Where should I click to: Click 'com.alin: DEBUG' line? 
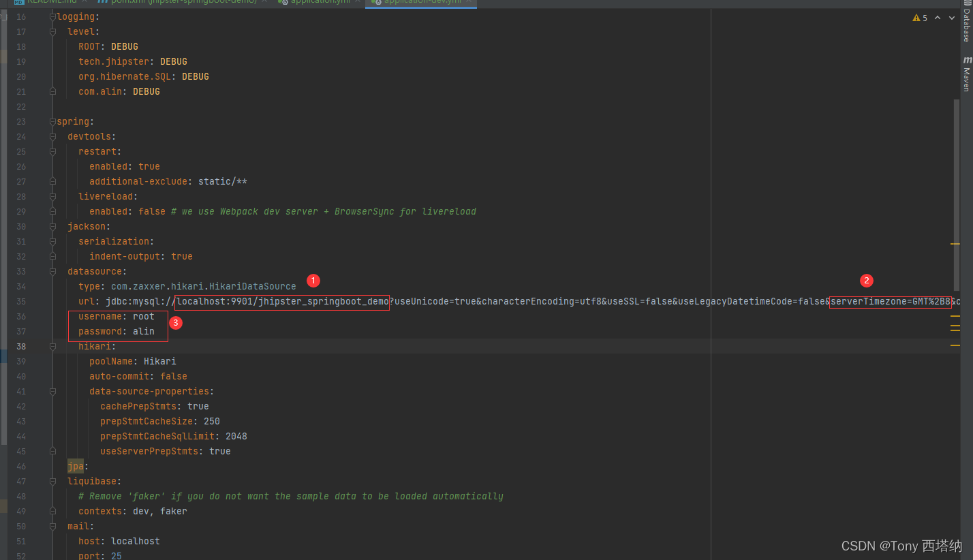tap(119, 92)
